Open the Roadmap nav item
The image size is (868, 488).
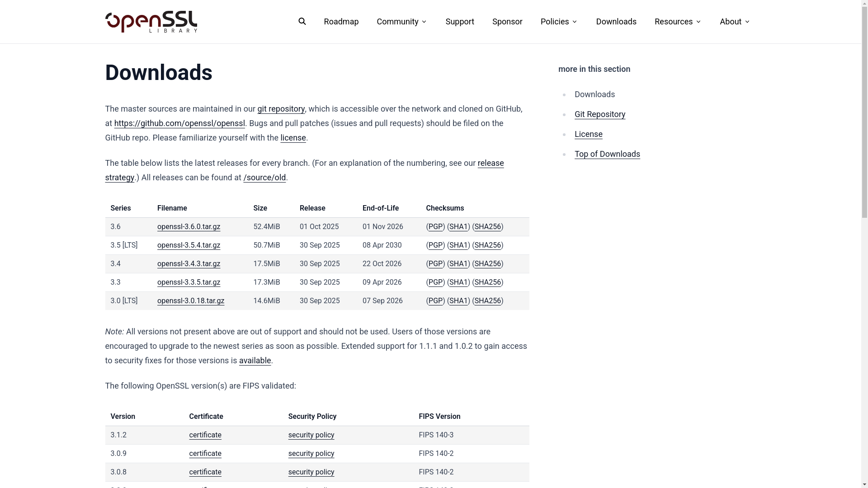click(341, 22)
